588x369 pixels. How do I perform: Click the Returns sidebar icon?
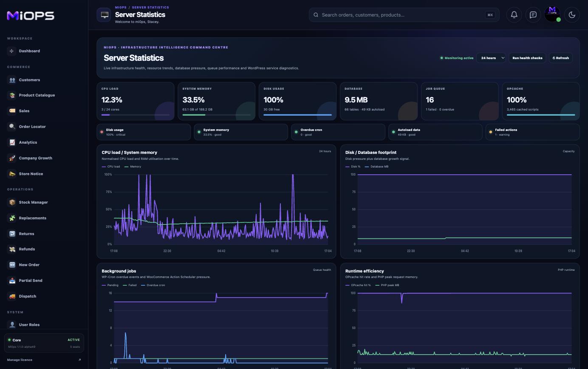click(x=12, y=234)
